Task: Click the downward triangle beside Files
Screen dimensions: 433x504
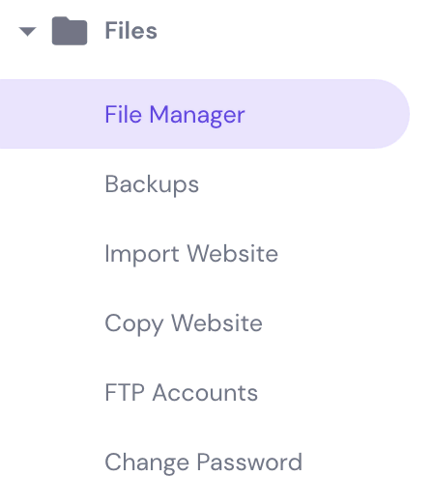Action: point(27,31)
